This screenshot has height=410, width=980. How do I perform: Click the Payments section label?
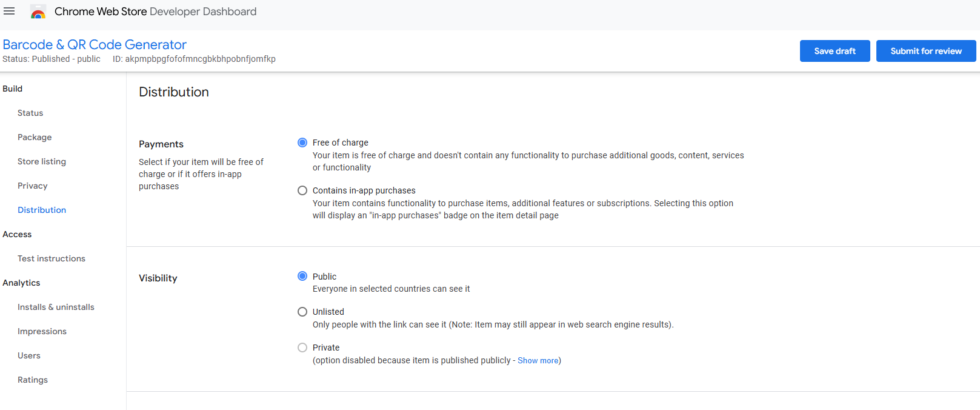tap(161, 144)
